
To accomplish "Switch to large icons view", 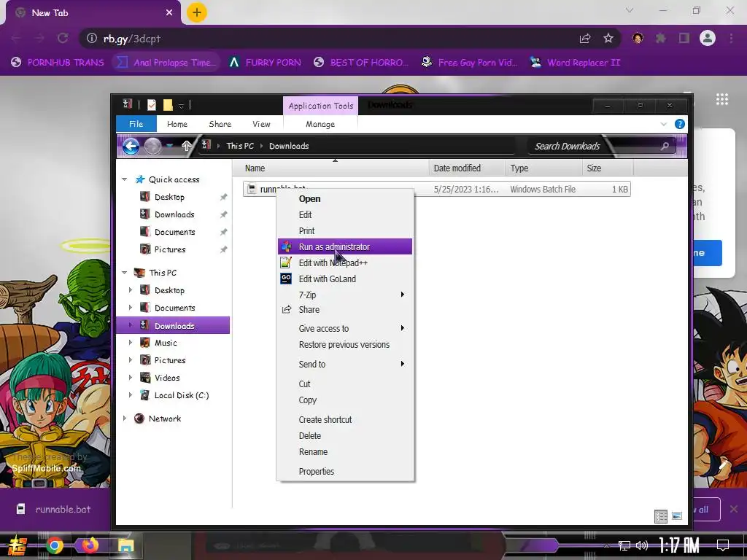I will [677, 516].
